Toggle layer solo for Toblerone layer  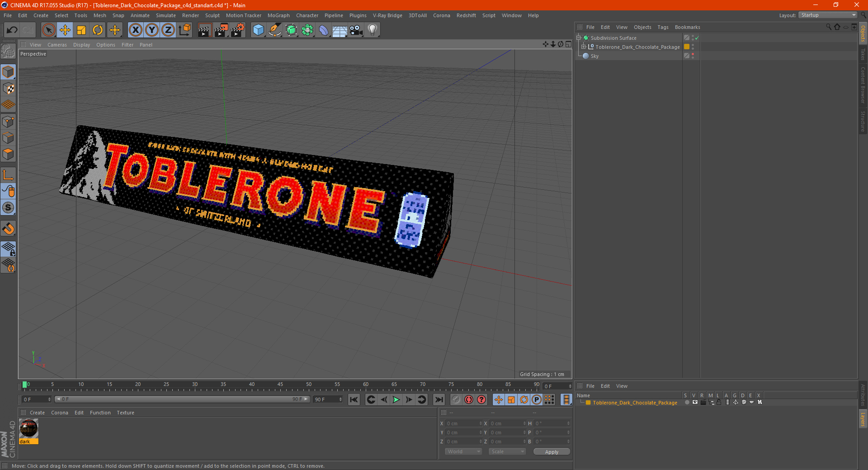pyautogui.click(x=687, y=402)
